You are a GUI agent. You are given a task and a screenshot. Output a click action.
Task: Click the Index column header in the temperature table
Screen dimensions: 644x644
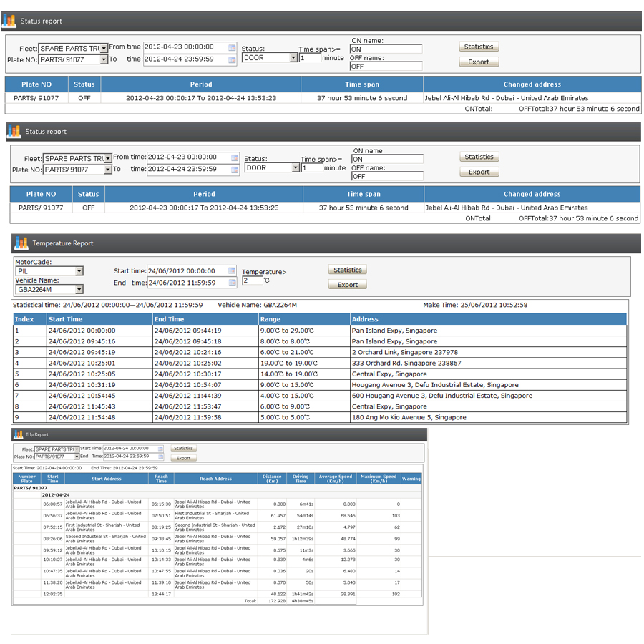click(29, 319)
